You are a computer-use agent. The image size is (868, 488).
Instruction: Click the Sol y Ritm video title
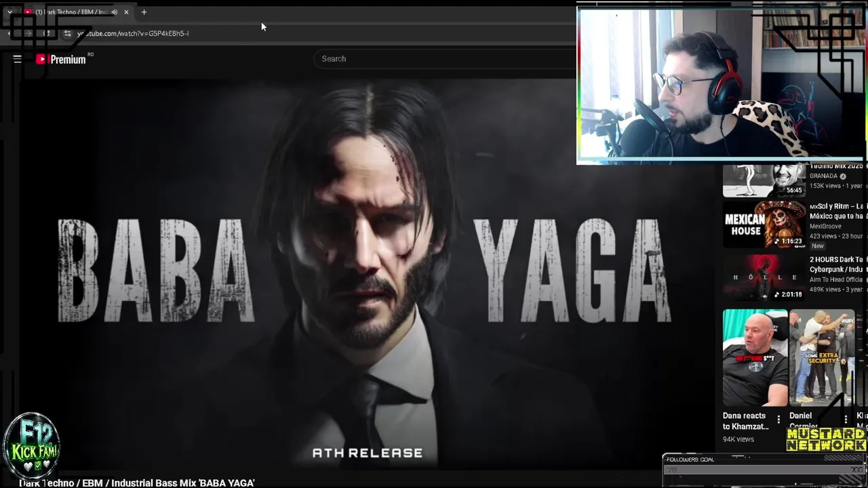coord(838,211)
